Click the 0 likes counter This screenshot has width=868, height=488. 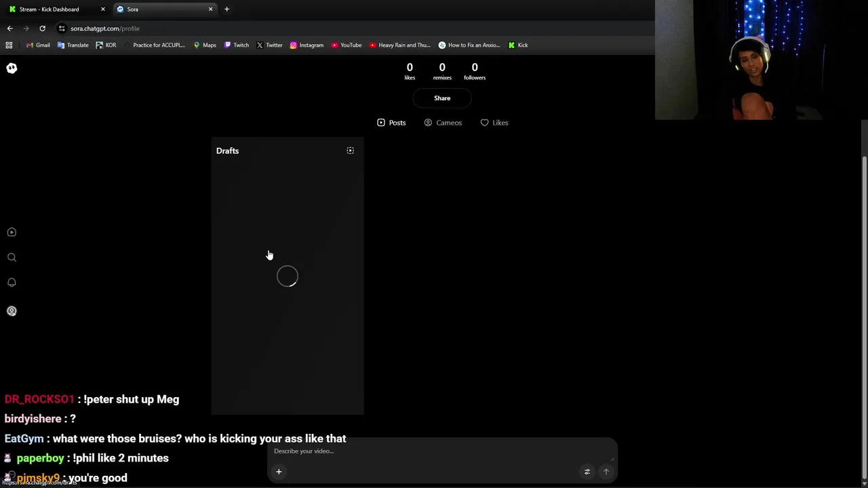[410, 71]
